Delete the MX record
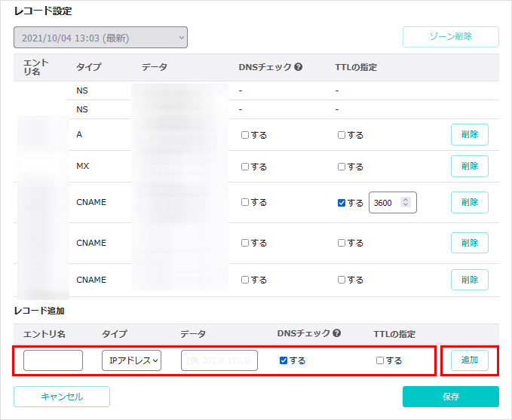The height and width of the screenshot is (420, 512). point(469,167)
